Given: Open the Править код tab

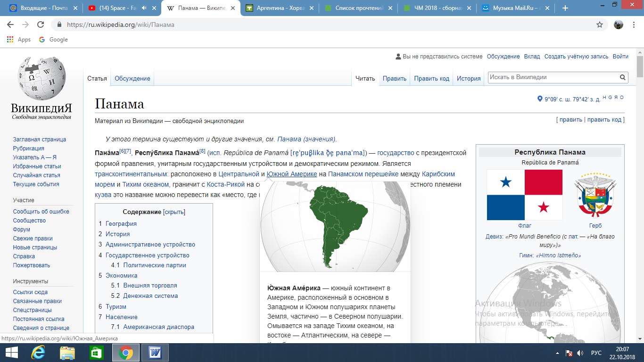Looking at the screenshot, I should coord(432,79).
